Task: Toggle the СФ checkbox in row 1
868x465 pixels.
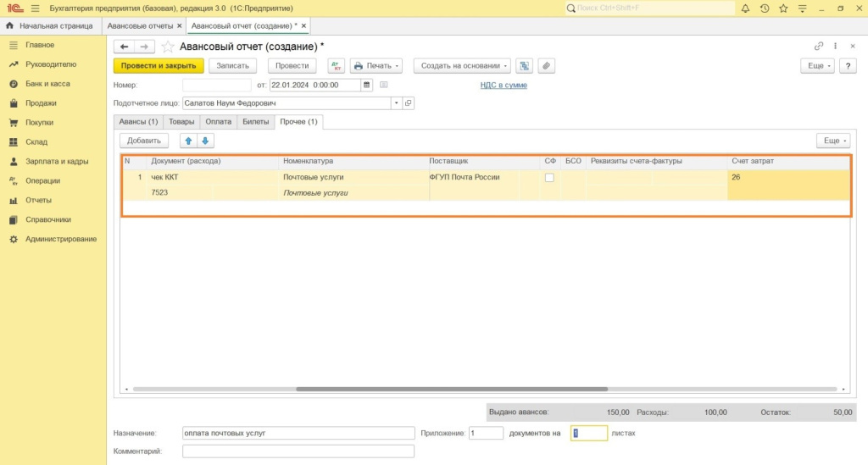Action: coord(549,178)
